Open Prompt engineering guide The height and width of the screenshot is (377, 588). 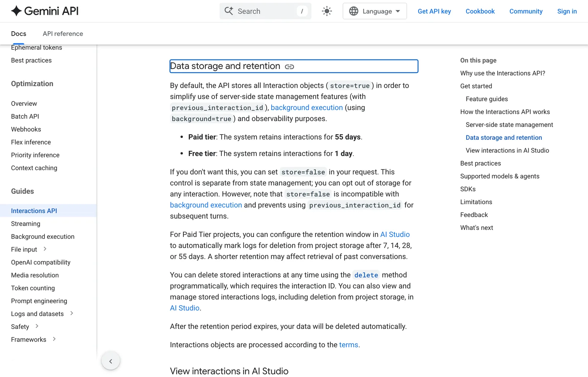coord(39,301)
